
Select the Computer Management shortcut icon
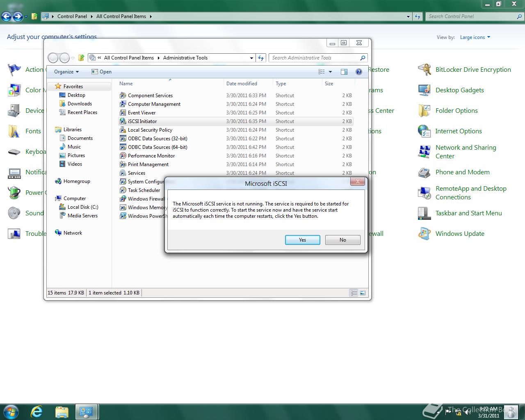[123, 104]
